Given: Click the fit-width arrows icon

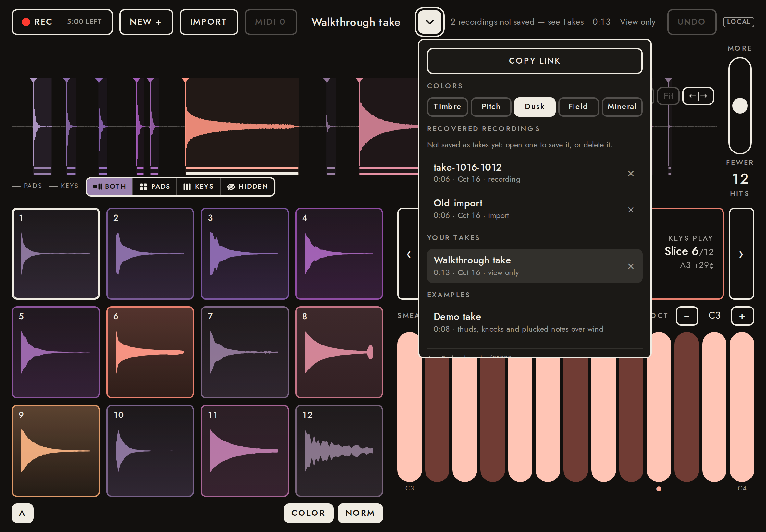Looking at the screenshot, I should (x=698, y=96).
